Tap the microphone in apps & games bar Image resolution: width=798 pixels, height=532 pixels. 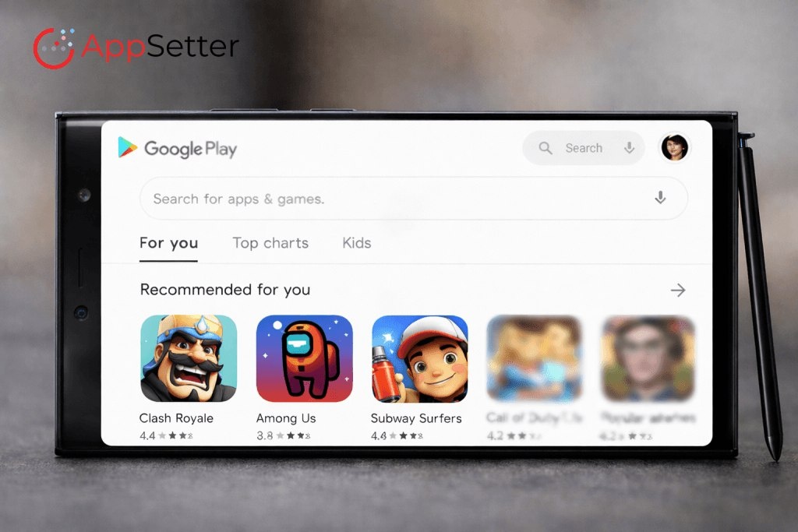click(x=660, y=197)
